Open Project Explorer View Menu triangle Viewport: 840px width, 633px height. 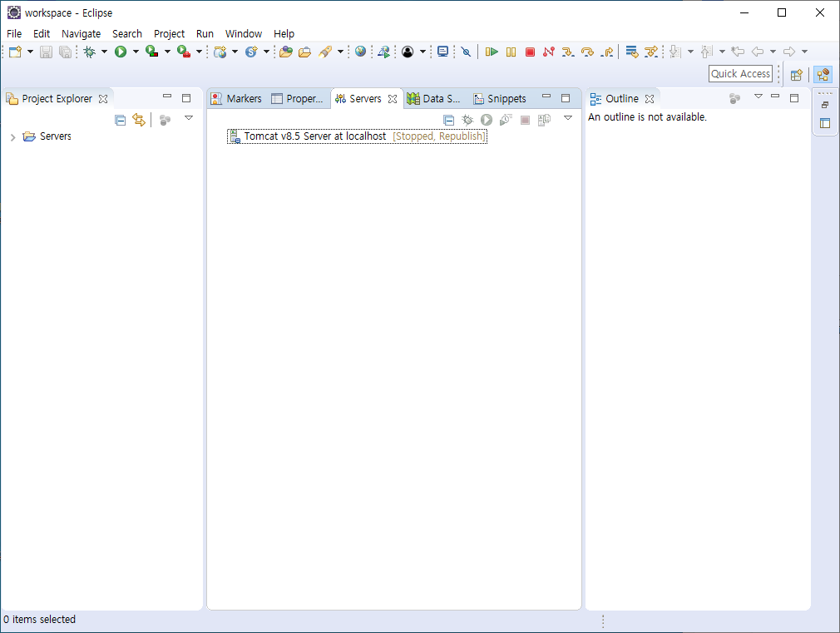[189, 118]
